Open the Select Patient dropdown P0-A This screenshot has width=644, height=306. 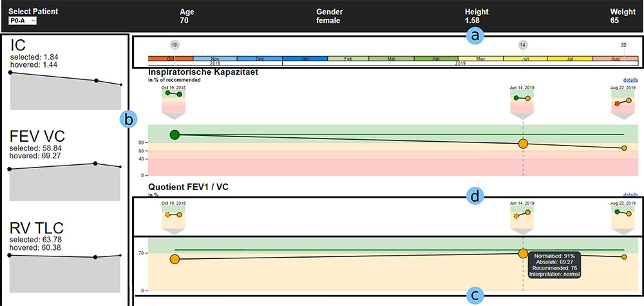pos(23,21)
